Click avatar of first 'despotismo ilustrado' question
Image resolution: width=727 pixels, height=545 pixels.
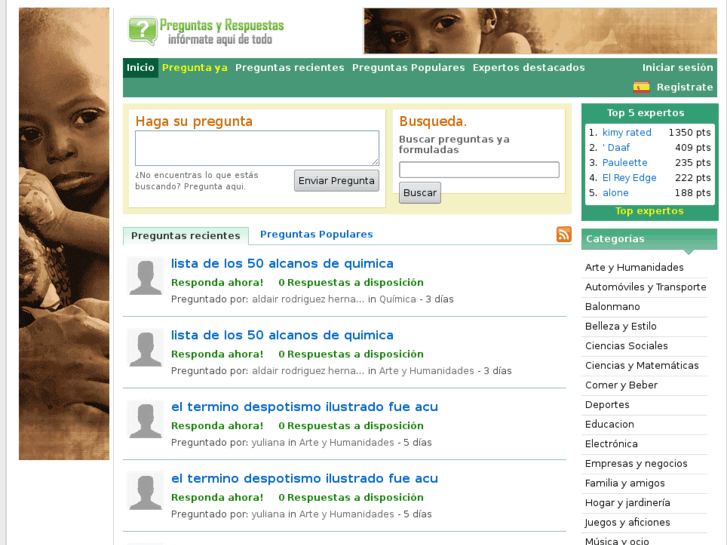[x=145, y=420]
